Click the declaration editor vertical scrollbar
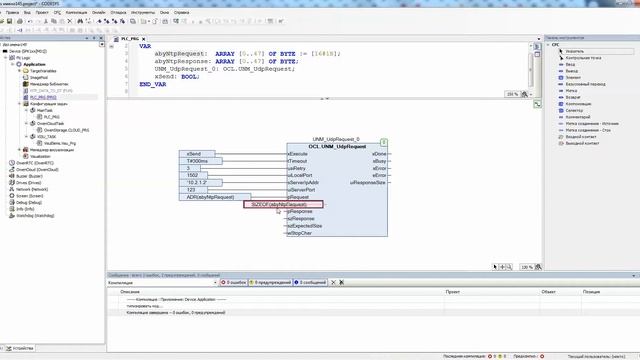640x360 pixels. point(531,70)
